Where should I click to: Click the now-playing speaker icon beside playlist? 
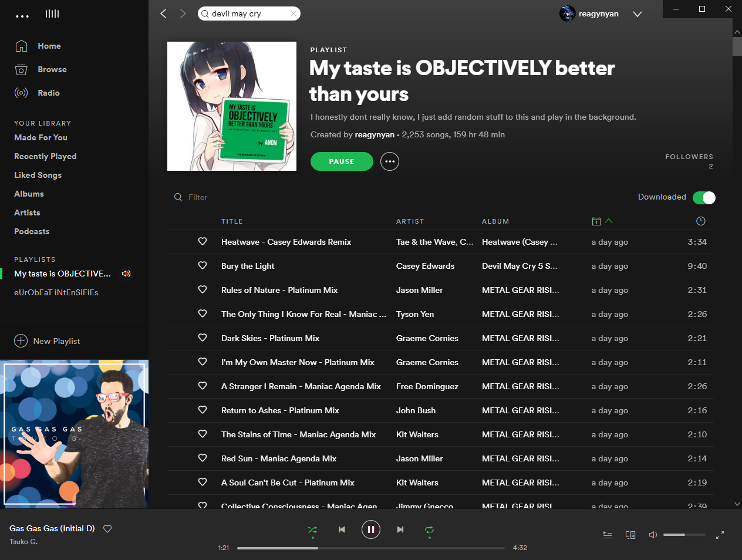(126, 274)
